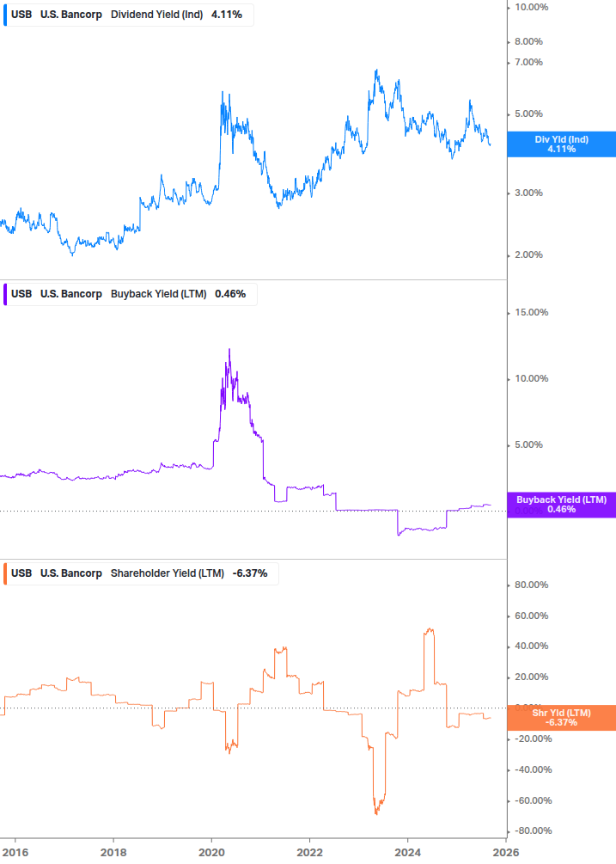This screenshot has width=616, height=864.
Task: Click the 2016 label on the time axis
Action: [15, 853]
